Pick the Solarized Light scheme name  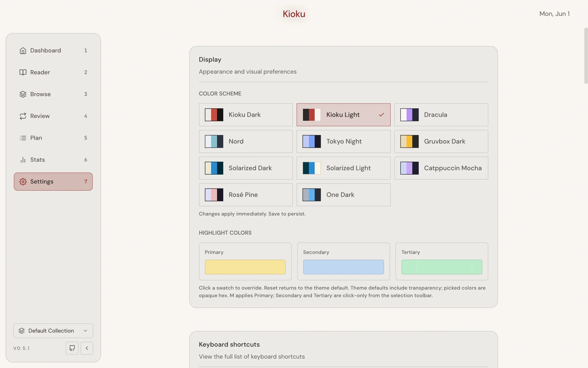click(348, 168)
